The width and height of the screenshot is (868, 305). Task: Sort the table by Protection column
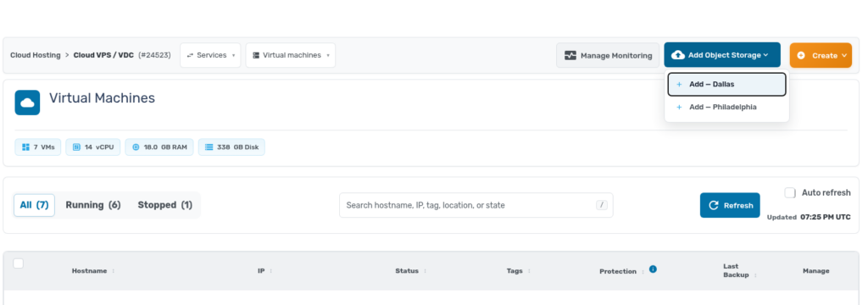(x=622, y=272)
